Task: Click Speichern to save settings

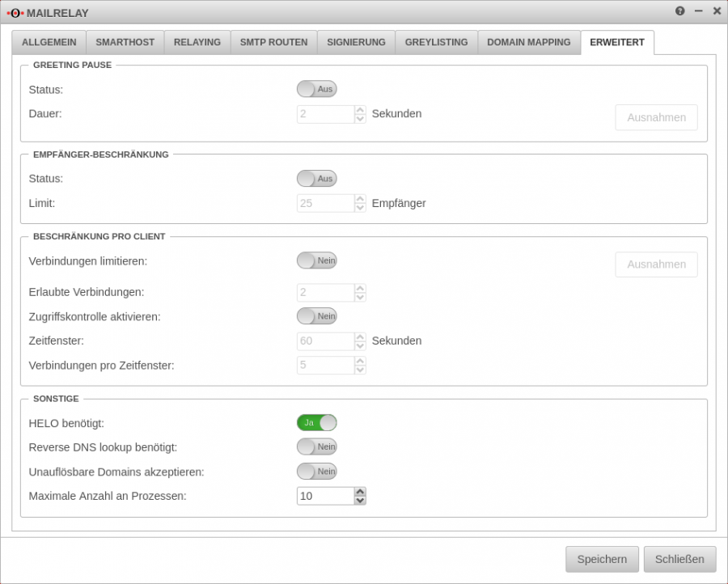Action: click(602, 559)
